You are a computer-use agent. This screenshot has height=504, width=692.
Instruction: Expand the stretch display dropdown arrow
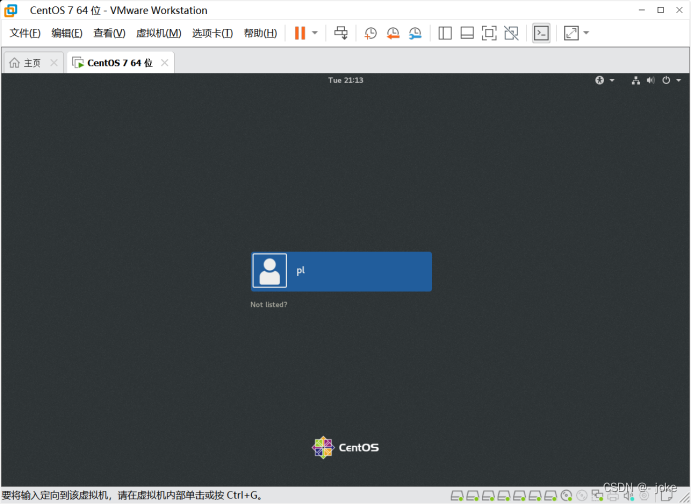coord(586,33)
